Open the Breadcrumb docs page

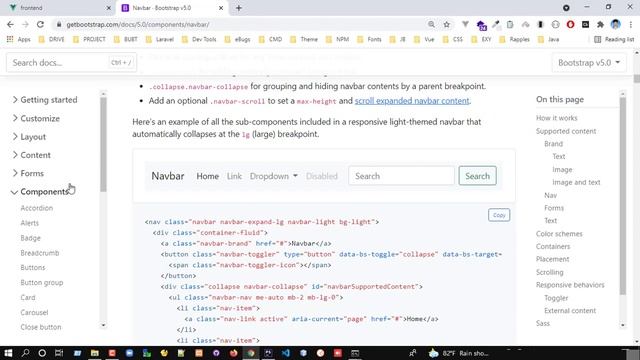40,253
